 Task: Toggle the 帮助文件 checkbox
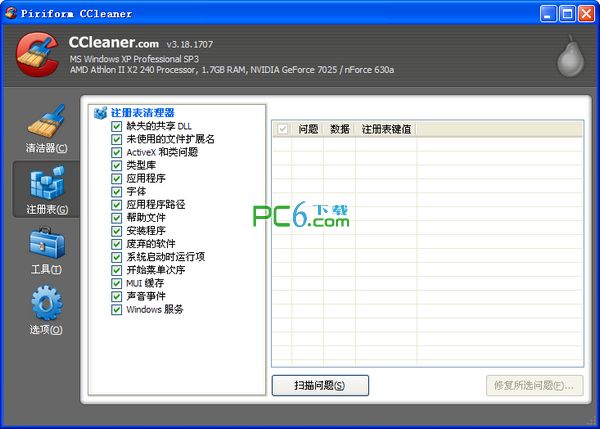click(x=116, y=218)
